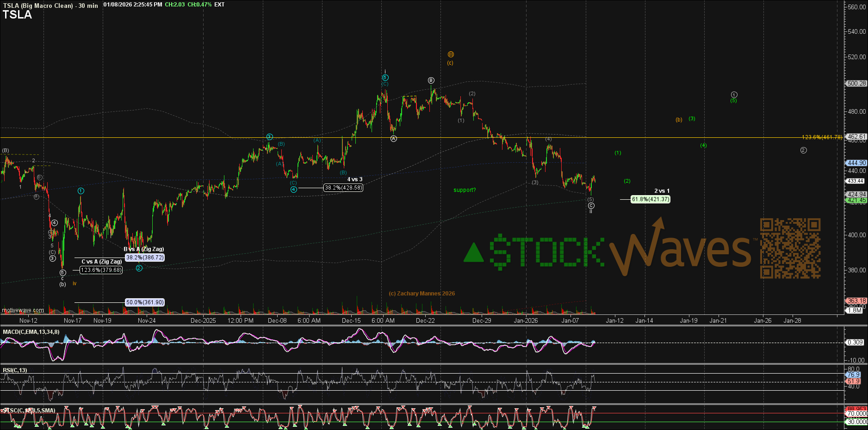Click the cyan circled 4 wave label
The image size is (868, 430).
(294, 189)
